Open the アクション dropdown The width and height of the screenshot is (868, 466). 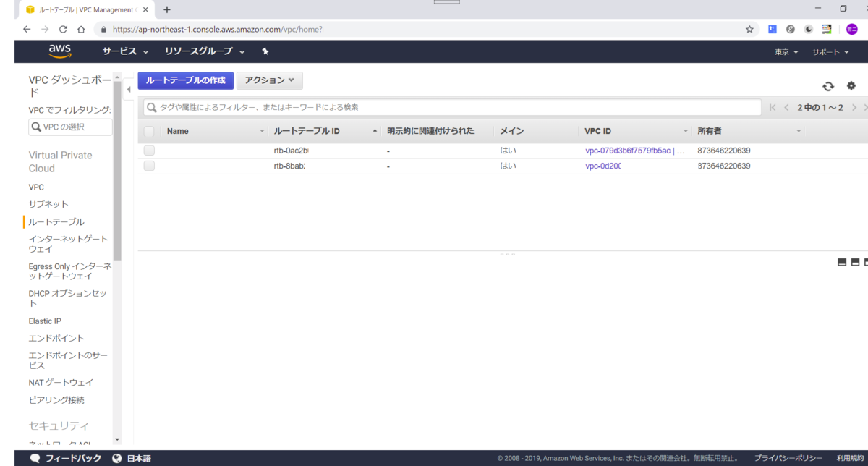coord(269,80)
